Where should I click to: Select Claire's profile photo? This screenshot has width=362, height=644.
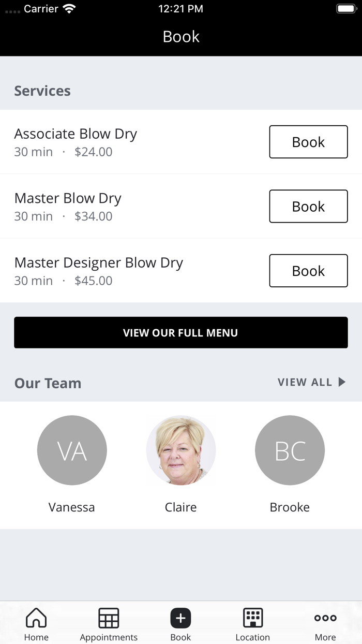click(180, 450)
